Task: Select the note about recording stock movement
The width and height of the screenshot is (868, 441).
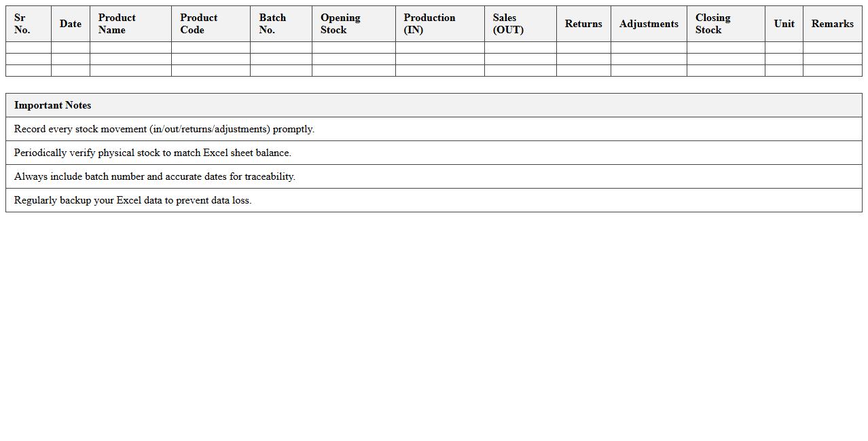Action: tap(164, 129)
